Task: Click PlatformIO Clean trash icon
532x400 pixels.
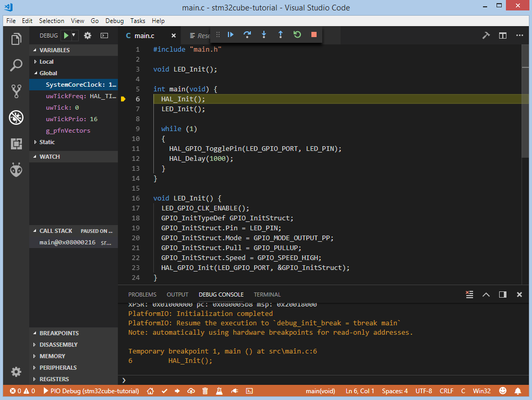Action: (205, 391)
